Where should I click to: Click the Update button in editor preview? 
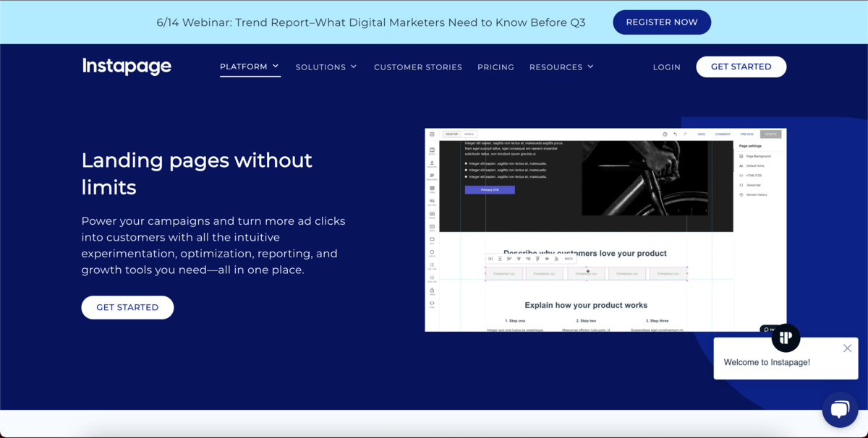770,134
